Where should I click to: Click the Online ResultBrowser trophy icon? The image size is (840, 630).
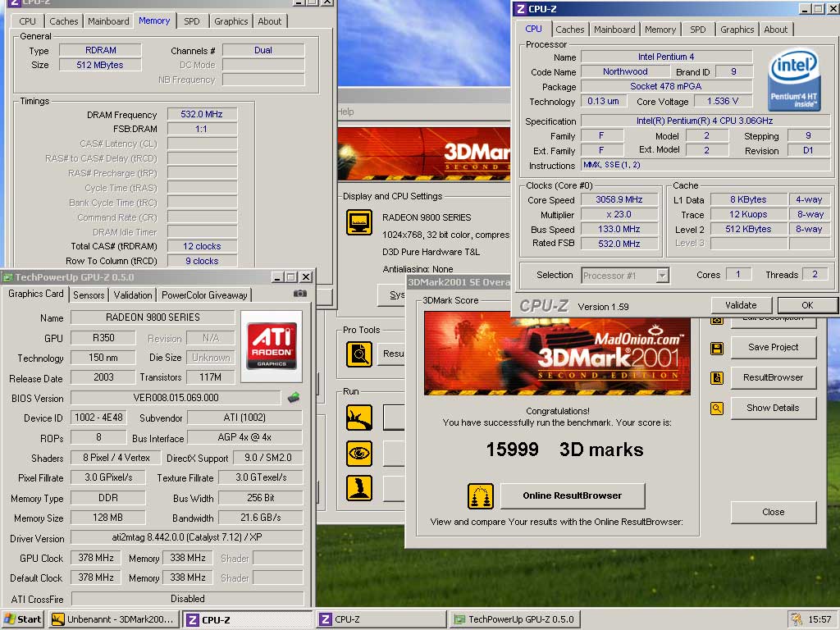pyautogui.click(x=481, y=495)
